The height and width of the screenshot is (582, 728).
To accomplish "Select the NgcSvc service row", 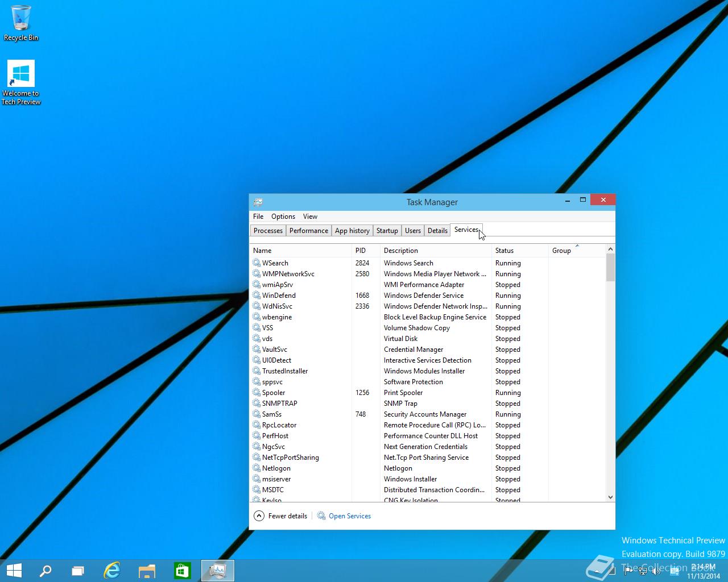I will point(428,446).
